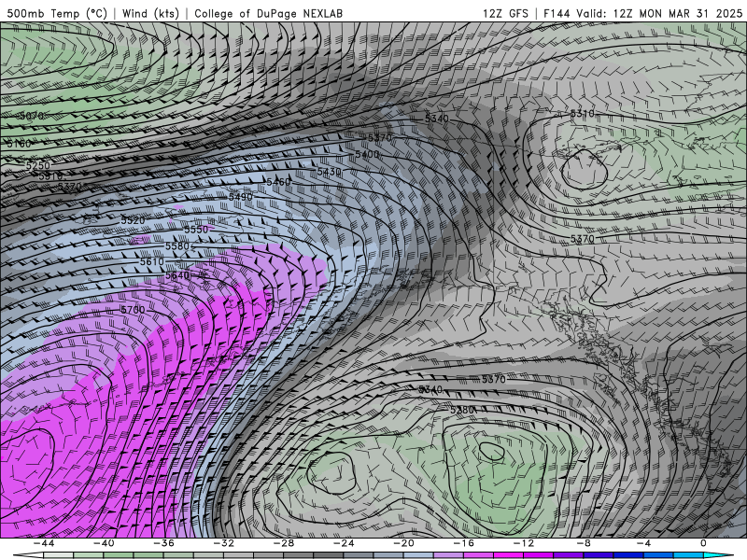This screenshot has height=560, width=747.
Task: Click the -24 value on the temperature scale
Action: click(x=344, y=543)
